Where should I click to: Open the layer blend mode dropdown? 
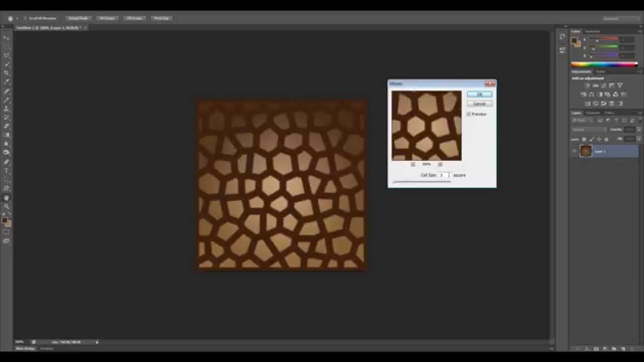[586, 129]
